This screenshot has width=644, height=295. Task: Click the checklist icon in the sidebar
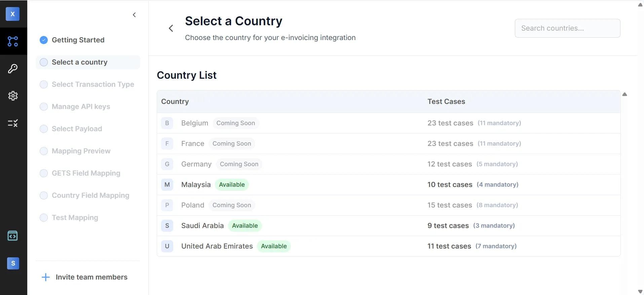point(13,123)
